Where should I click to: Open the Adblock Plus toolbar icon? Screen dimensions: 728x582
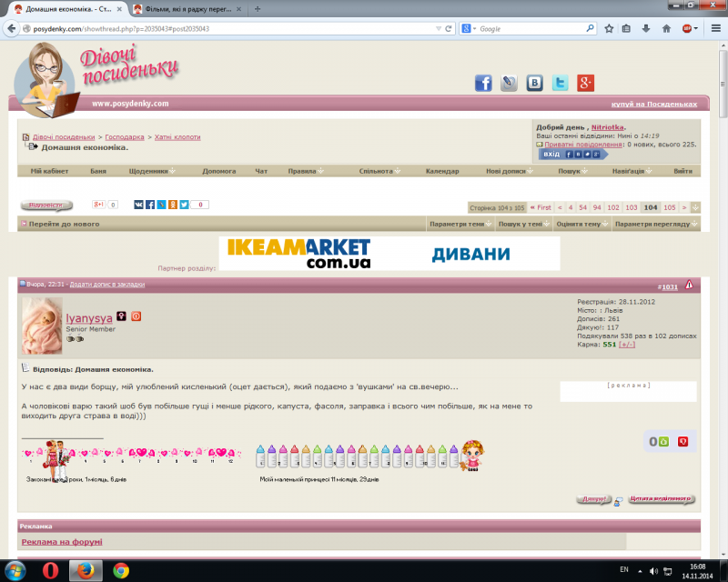click(687, 29)
